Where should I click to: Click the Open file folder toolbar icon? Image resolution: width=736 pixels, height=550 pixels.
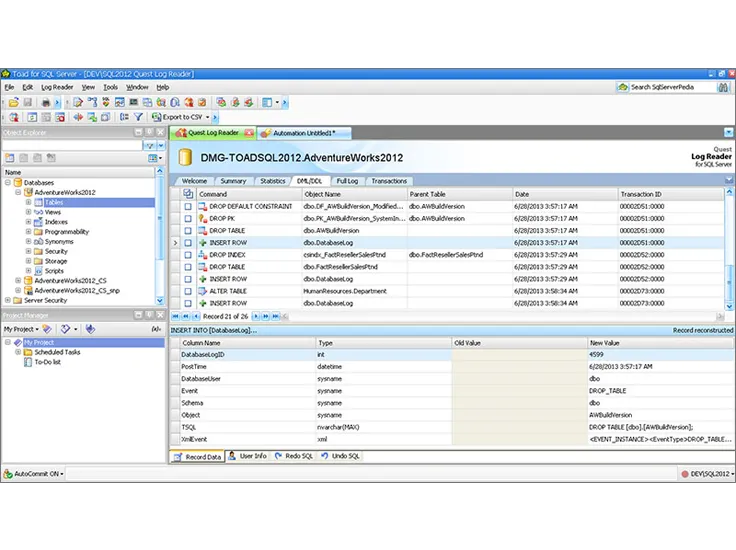[15, 102]
